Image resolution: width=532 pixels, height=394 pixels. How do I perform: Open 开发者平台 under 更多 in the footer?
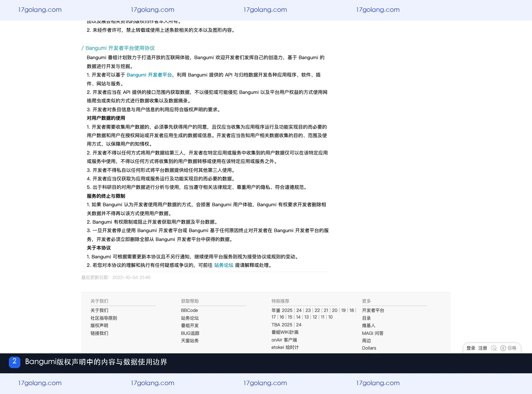pyautogui.click(x=373, y=310)
